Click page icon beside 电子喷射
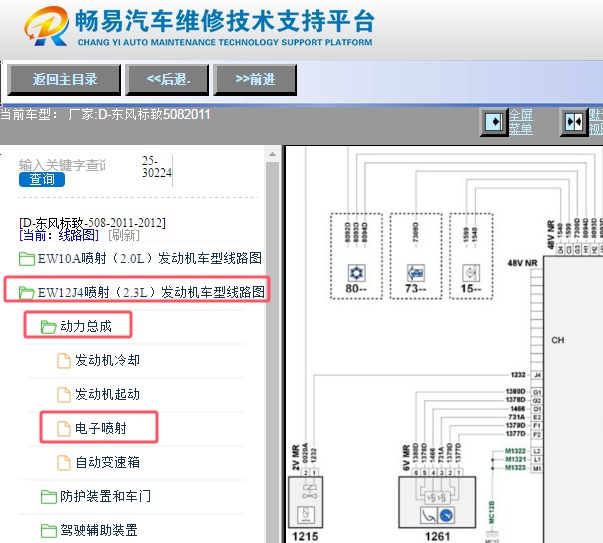Image resolution: width=603 pixels, height=543 pixels. (64, 428)
